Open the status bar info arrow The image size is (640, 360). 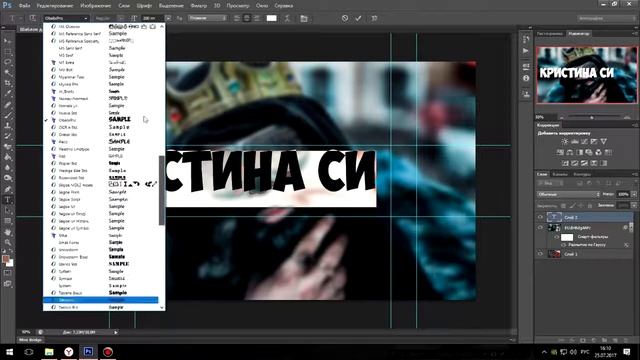116,332
